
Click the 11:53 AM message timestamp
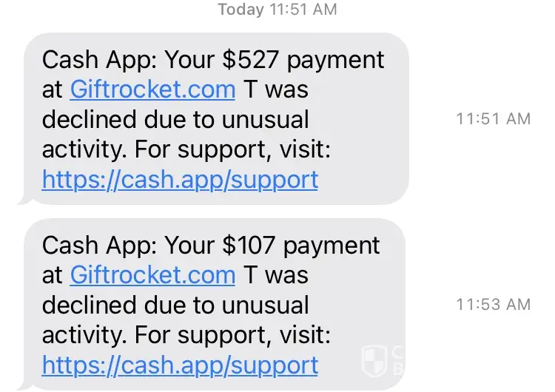tap(493, 303)
